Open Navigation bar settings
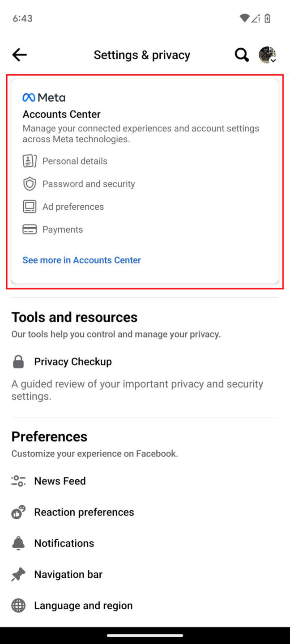Viewport: 290px width, 644px height. coord(68,574)
